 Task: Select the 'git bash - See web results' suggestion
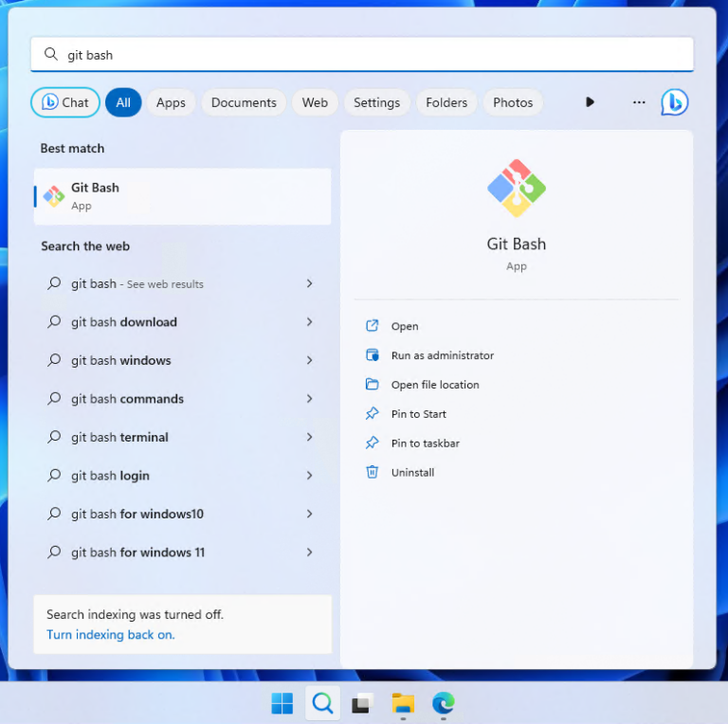pos(182,283)
